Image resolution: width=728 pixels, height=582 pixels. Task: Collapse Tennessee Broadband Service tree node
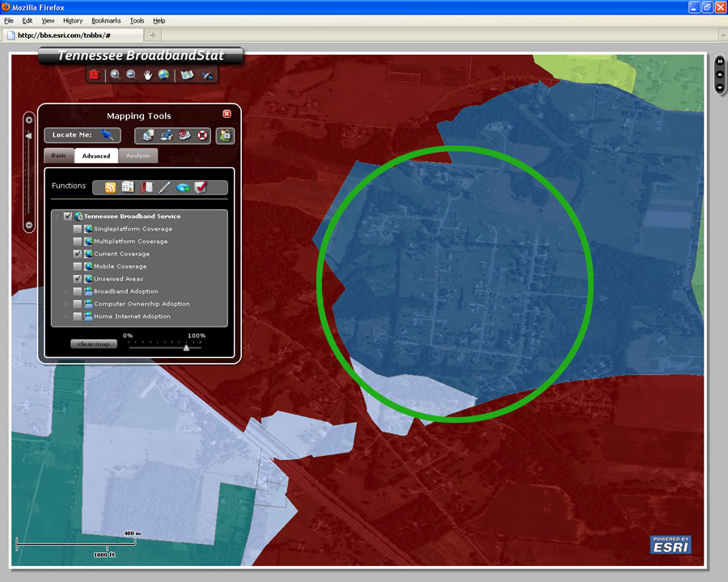pyautogui.click(x=57, y=217)
